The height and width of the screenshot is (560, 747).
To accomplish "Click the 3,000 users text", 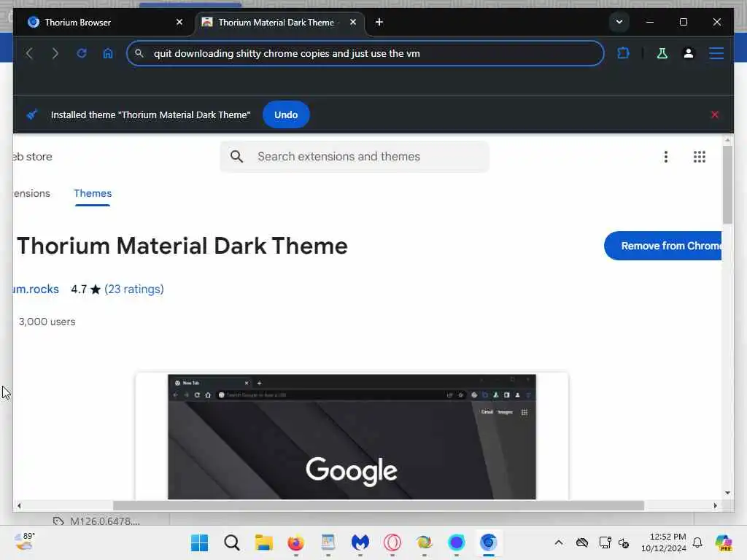I will [x=47, y=322].
